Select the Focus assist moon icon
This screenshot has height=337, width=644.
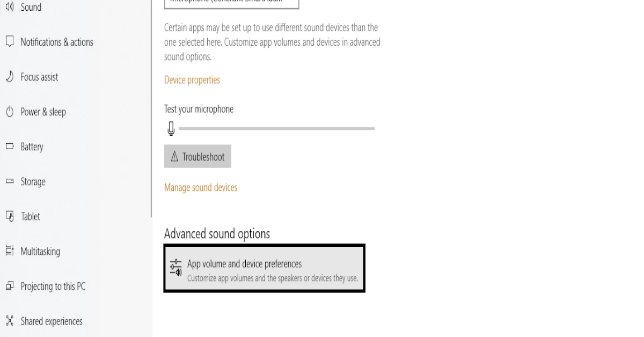[x=9, y=77]
